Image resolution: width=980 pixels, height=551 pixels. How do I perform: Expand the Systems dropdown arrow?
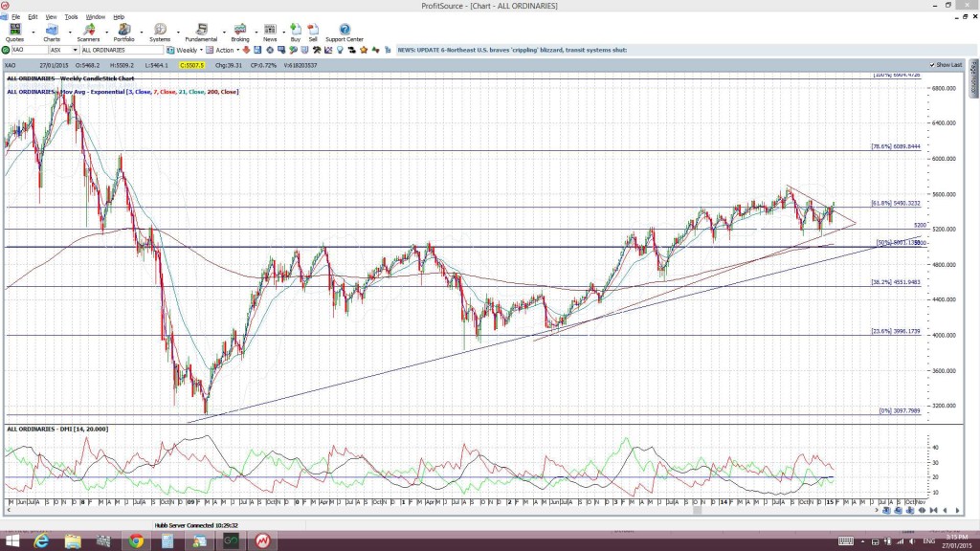click(x=177, y=32)
